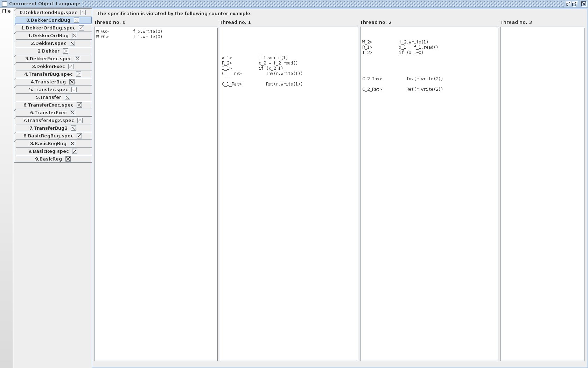Click Ret(r.write(1)) in Thread 1

click(284, 84)
